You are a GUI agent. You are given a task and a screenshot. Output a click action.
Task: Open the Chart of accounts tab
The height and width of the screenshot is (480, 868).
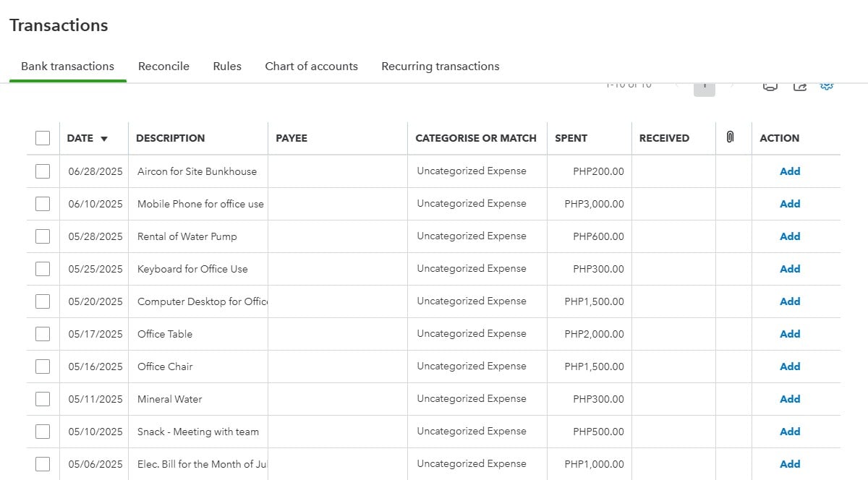pyautogui.click(x=311, y=67)
